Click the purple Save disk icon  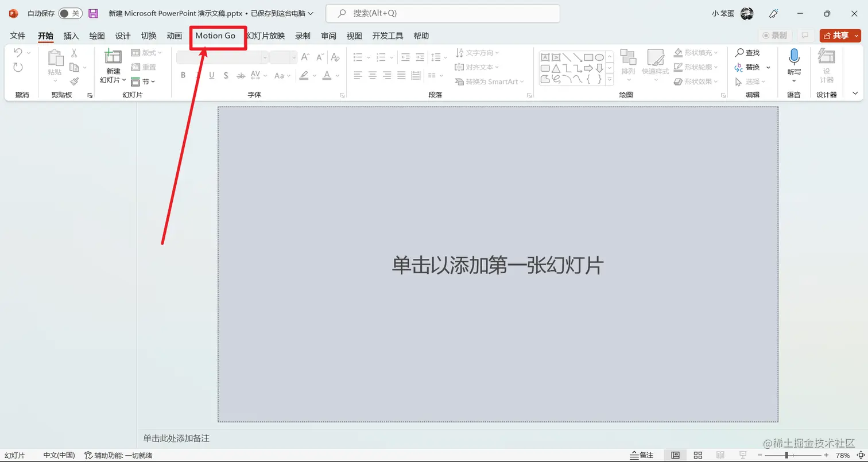93,13
